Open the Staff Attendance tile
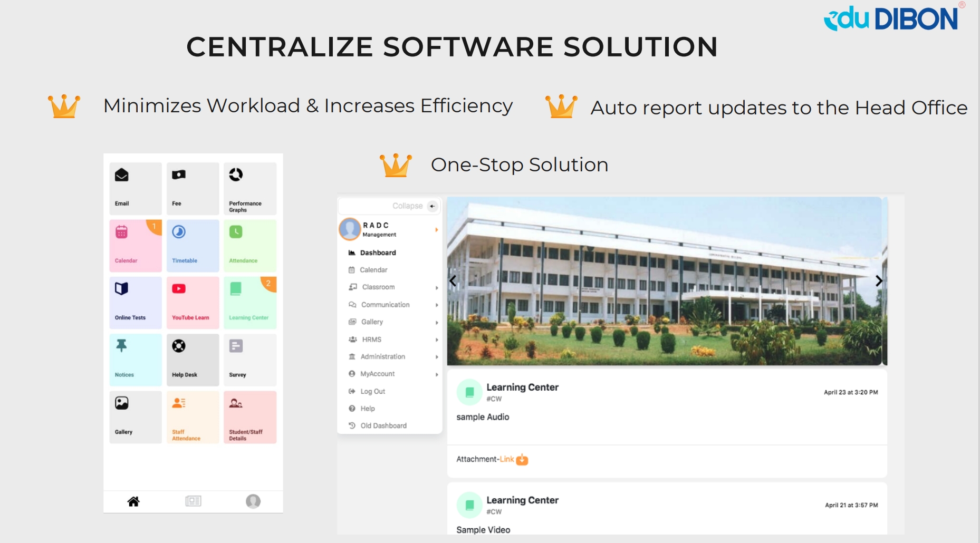 (193, 417)
